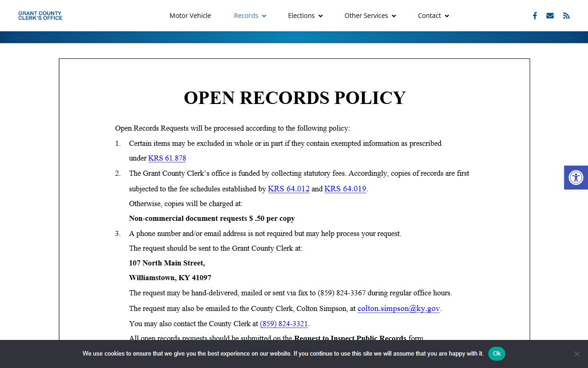588x368 pixels.
Task: Open the Other Services menu item
Action: [366, 16]
